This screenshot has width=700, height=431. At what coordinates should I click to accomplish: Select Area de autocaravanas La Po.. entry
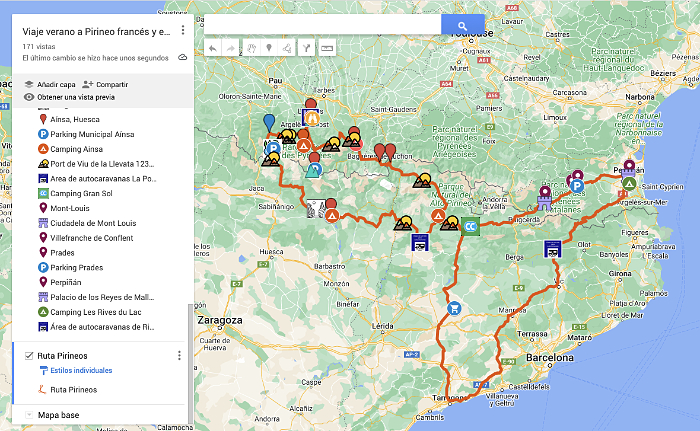coord(103,179)
